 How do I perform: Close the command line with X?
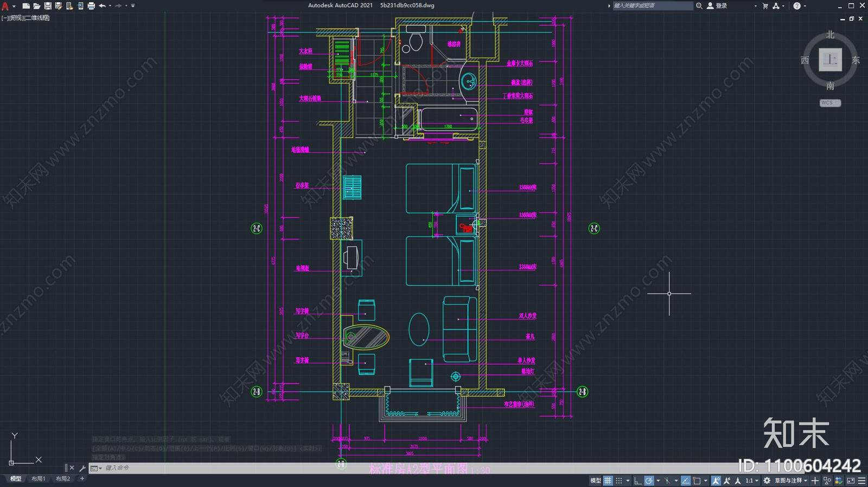(x=72, y=468)
